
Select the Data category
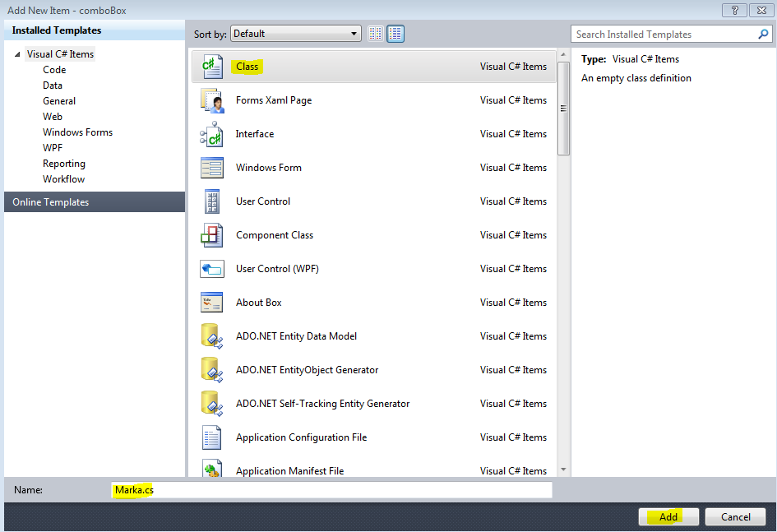53,86
